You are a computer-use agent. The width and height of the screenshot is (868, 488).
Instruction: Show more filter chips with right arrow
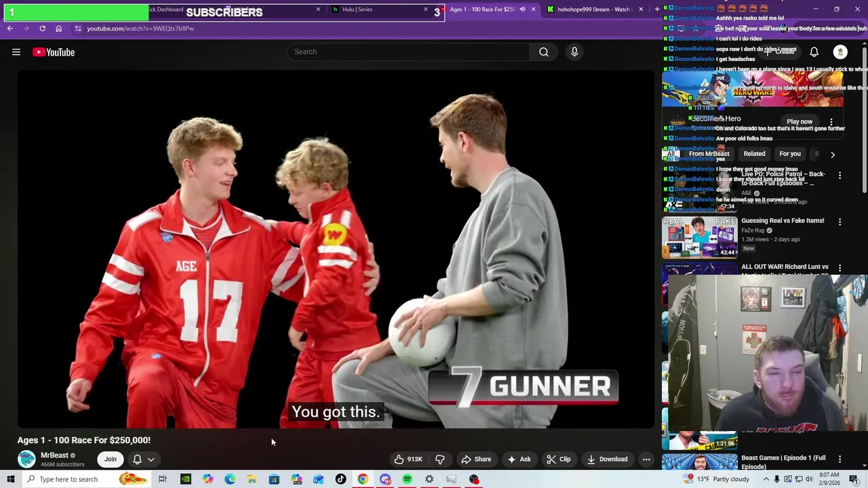tap(833, 155)
